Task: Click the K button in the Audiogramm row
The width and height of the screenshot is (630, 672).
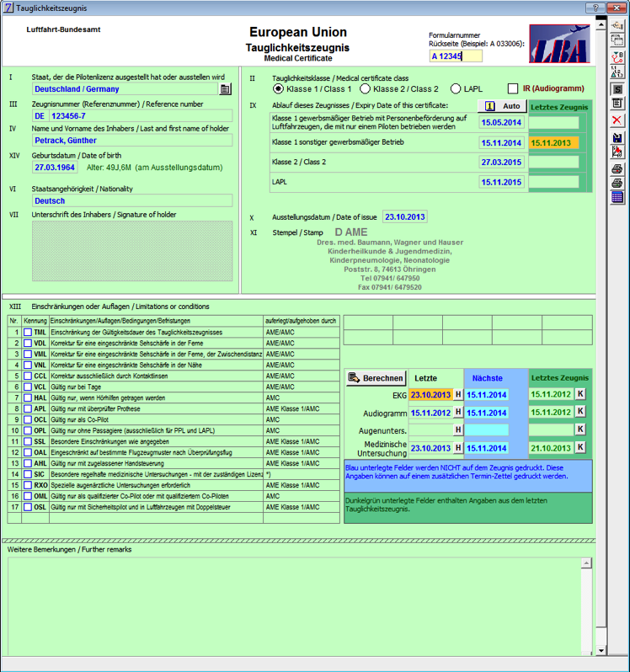Action: tap(580, 412)
